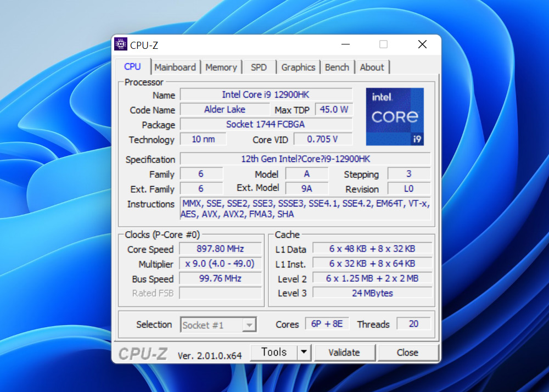Click the L1 Inst. cache value
Screen dimensions: 549x392
coord(372,264)
